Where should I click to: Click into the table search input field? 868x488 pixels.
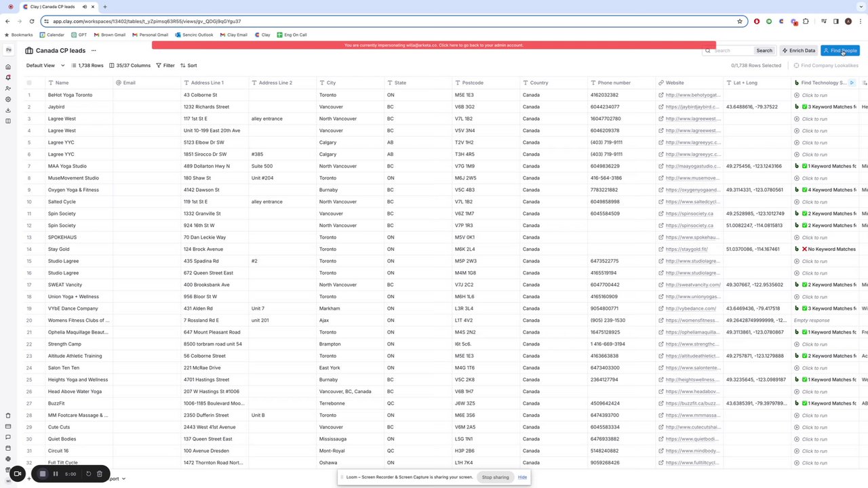click(729, 50)
